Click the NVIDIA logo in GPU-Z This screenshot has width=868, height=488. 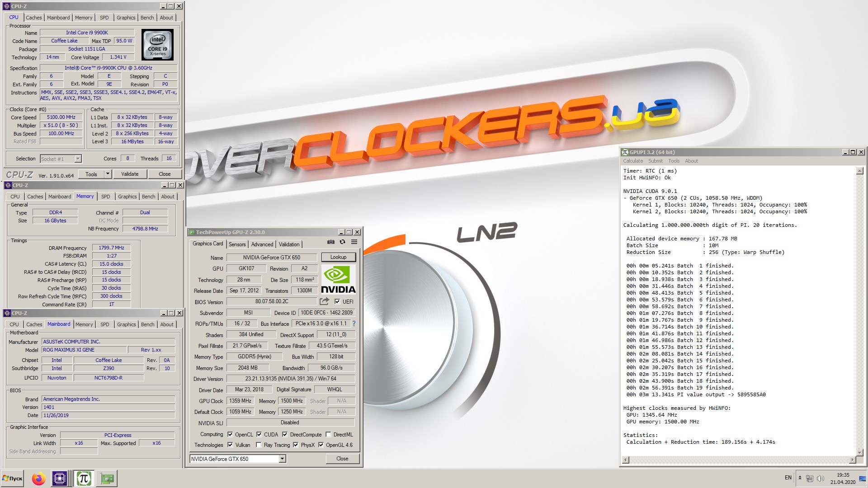click(338, 279)
